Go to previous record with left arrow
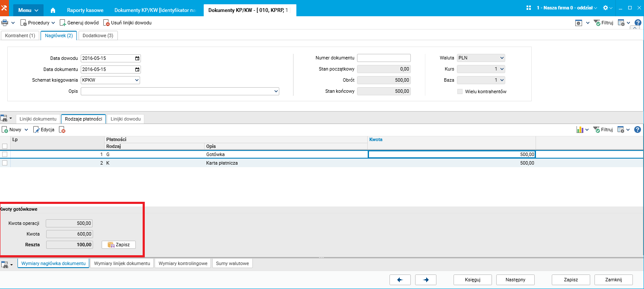This screenshot has height=289, width=644. [x=400, y=280]
